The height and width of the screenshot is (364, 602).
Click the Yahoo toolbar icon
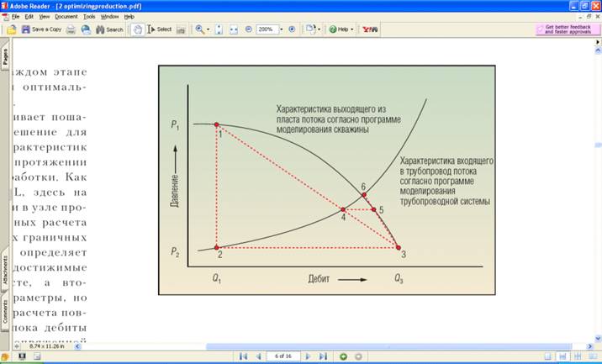(x=368, y=29)
